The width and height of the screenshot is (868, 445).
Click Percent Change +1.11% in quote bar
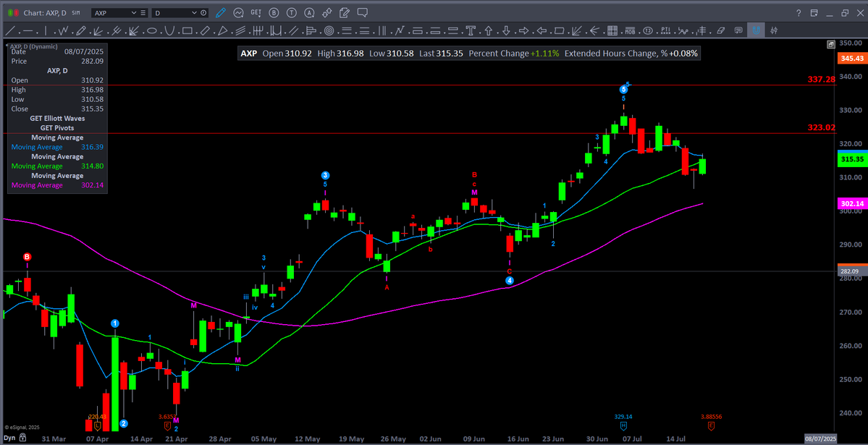[x=514, y=53]
